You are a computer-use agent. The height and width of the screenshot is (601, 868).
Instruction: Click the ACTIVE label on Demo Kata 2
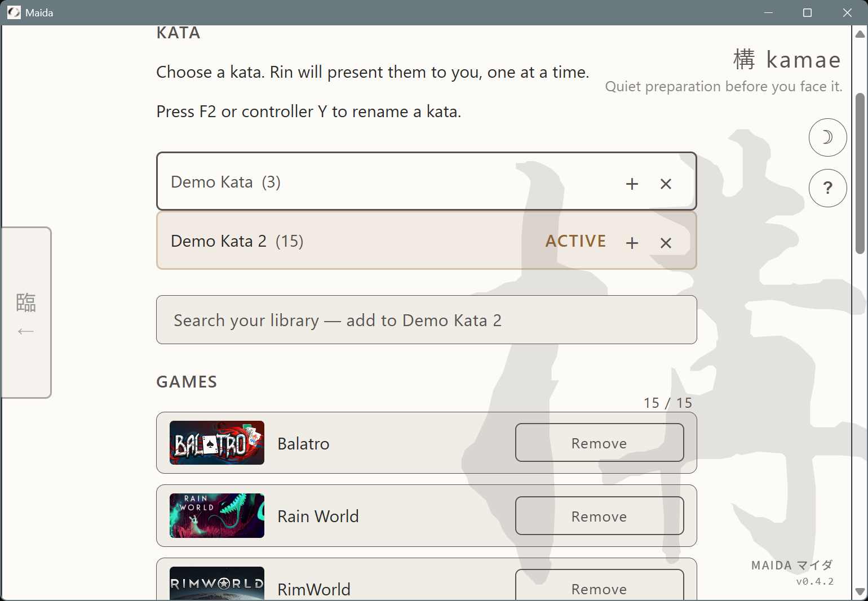pyautogui.click(x=575, y=241)
